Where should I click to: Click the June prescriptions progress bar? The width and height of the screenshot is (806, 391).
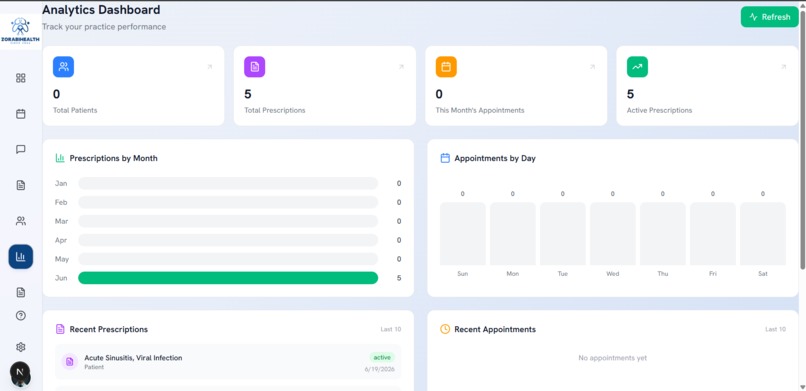(228, 278)
